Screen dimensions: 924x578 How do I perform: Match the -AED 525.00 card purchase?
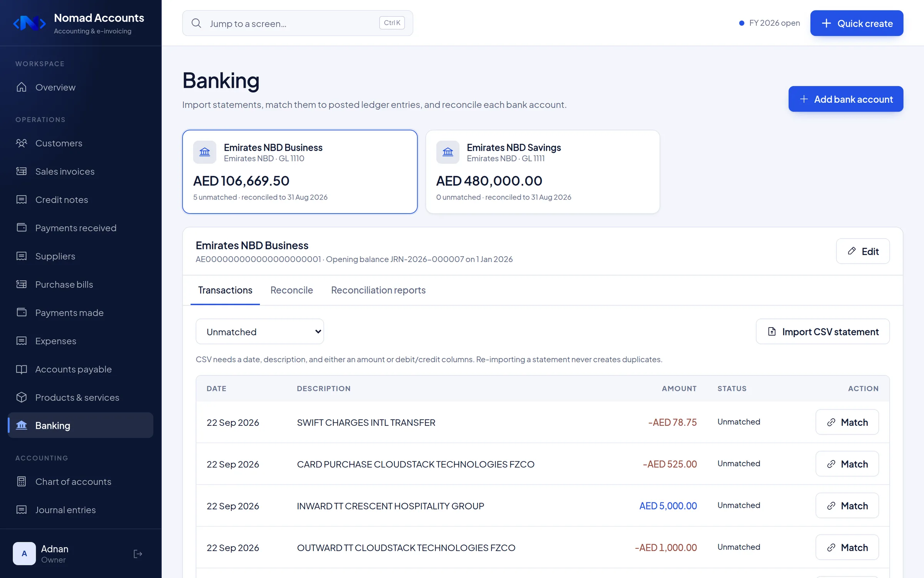(847, 464)
